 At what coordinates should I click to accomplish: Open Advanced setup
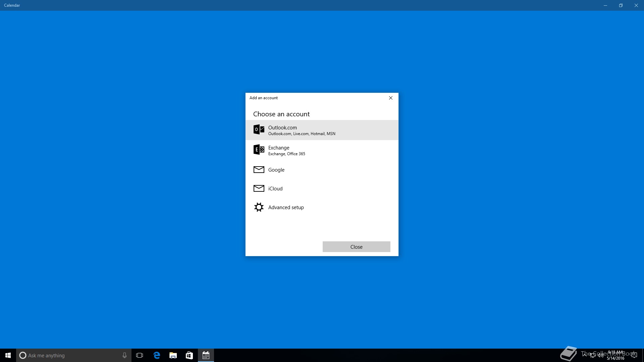click(322, 207)
